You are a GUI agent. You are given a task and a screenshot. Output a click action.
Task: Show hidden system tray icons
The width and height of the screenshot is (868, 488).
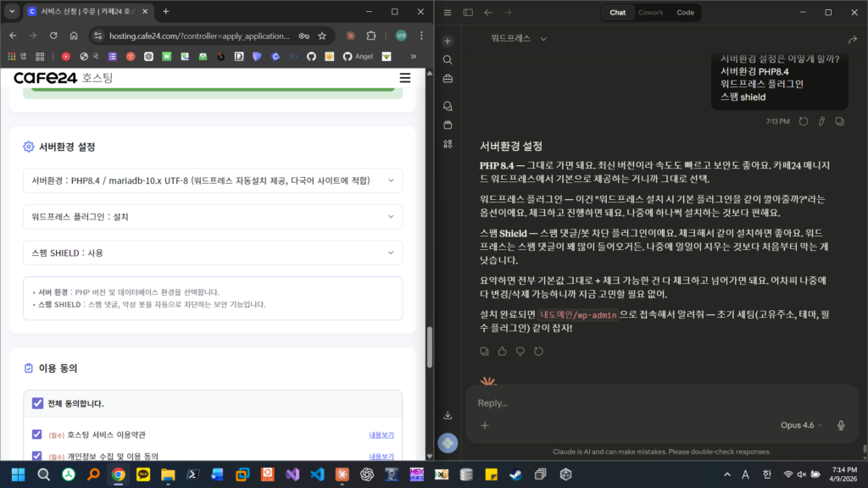(726, 474)
